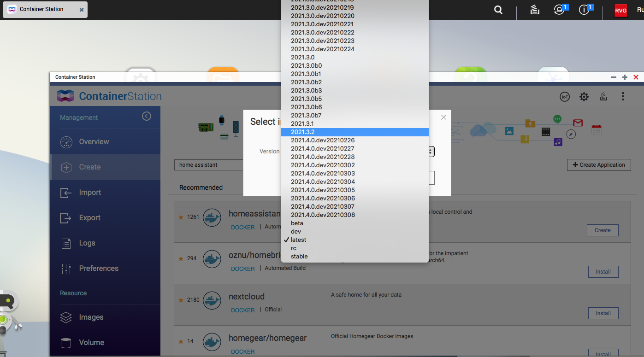The height and width of the screenshot is (357, 644).
Task: Click the IoT icon in Container Station header
Action: coord(565,97)
